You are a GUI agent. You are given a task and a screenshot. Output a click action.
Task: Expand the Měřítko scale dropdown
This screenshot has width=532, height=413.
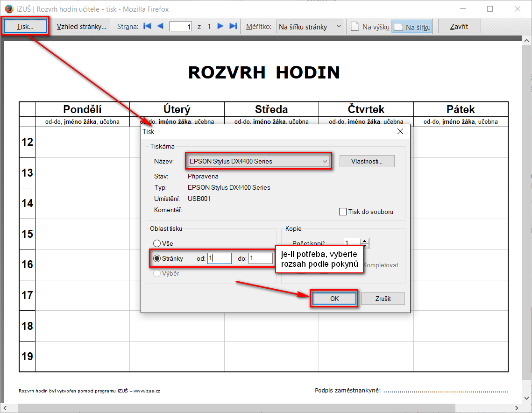pos(310,27)
